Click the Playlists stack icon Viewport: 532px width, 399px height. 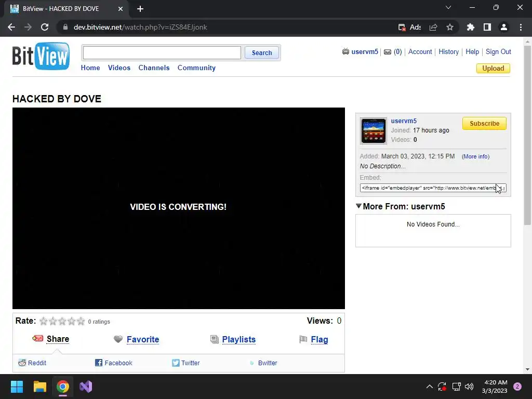[x=215, y=339]
